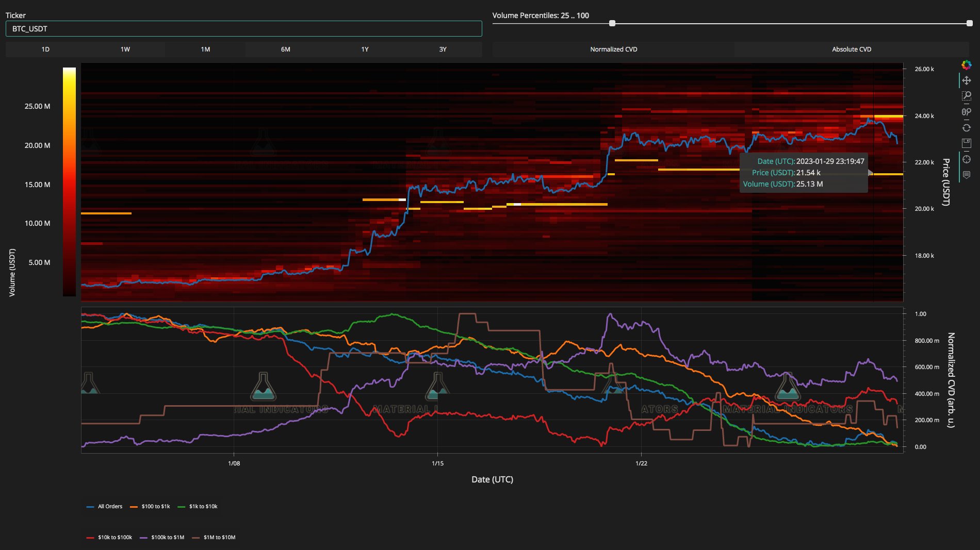Select the 6M time range

[285, 49]
